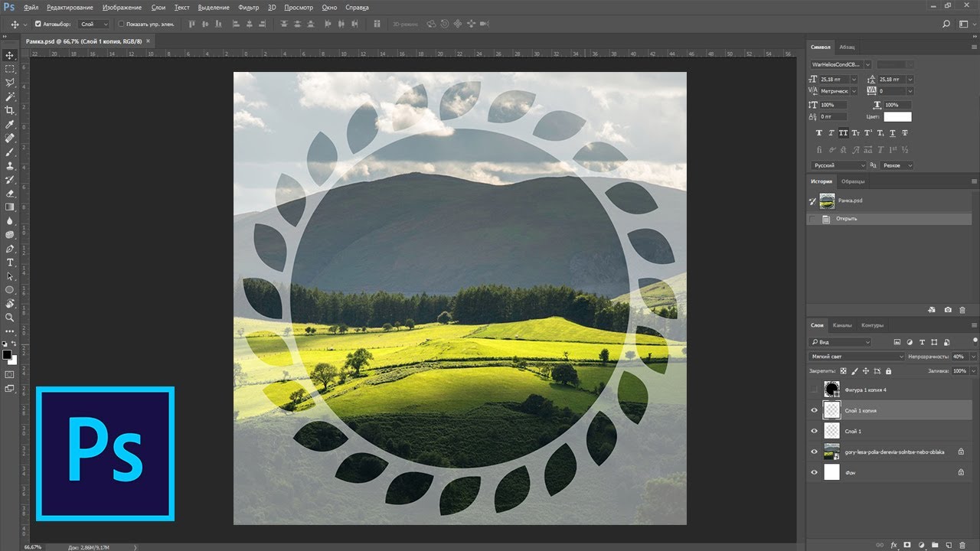This screenshot has height=551, width=980.
Task: Enable Показать упр. элем. checkbox
Action: [x=121, y=24]
